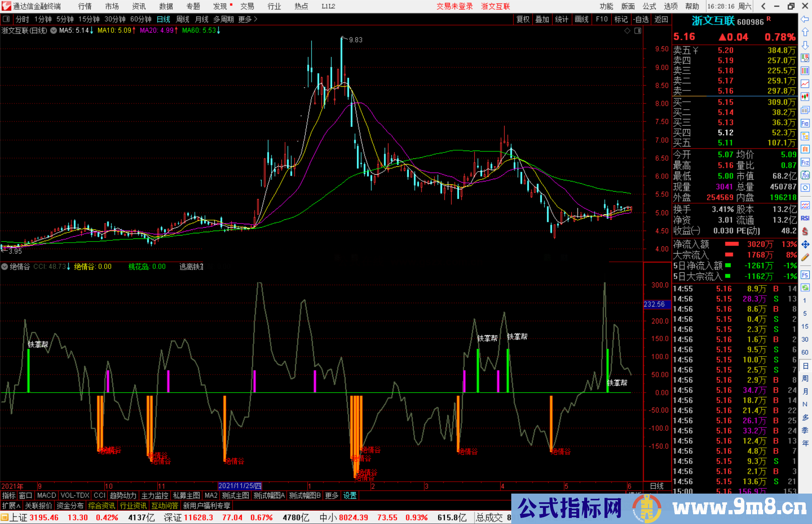Viewport: 812px width, 524px height.
Task: Click the 返回 button
Action: (661, 19)
